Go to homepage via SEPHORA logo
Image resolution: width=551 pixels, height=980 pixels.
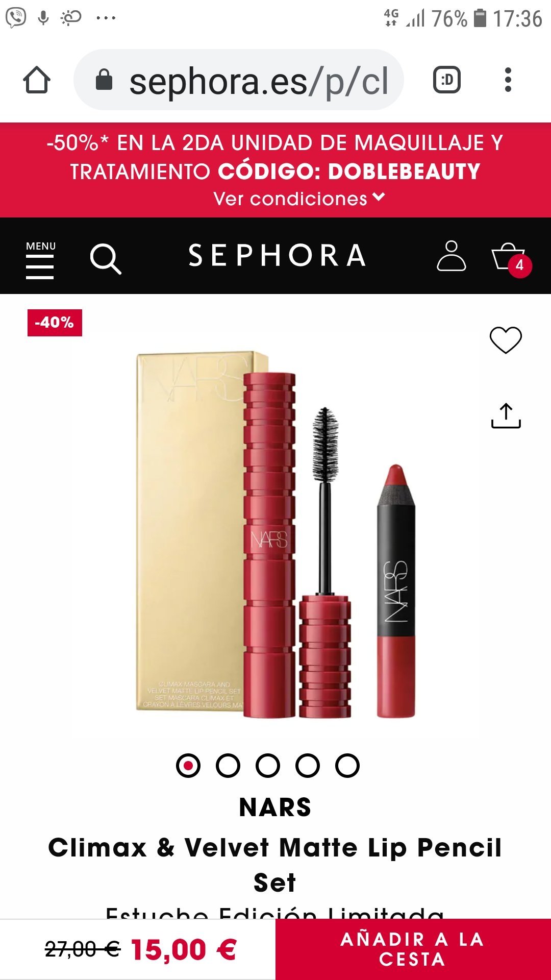click(x=278, y=256)
